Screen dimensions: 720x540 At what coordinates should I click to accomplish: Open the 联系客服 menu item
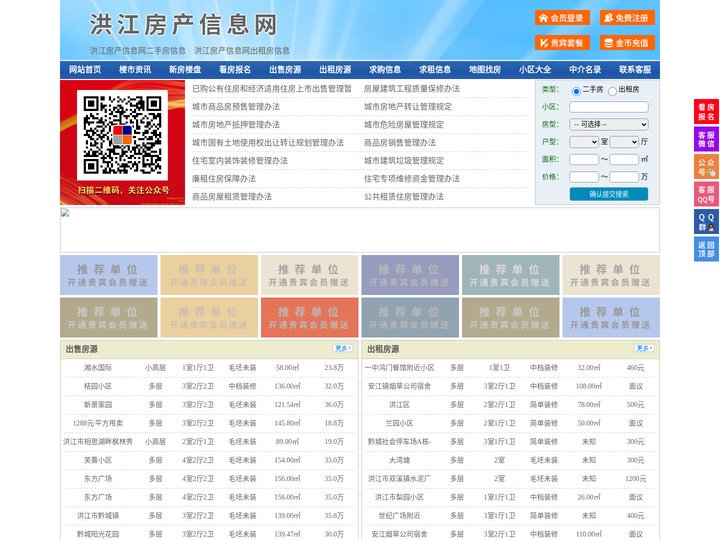(635, 70)
